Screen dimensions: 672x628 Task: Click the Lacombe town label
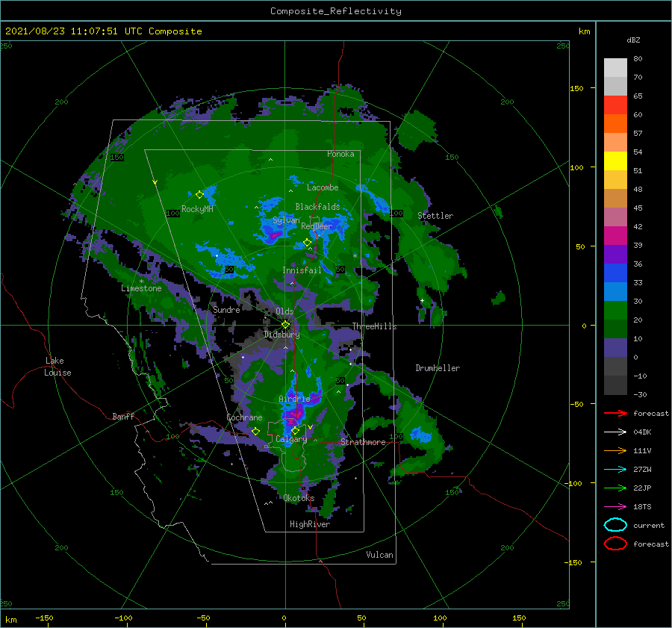(x=323, y=187)
